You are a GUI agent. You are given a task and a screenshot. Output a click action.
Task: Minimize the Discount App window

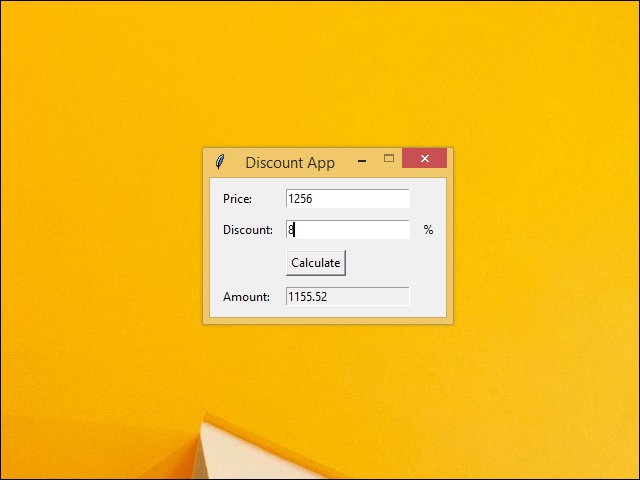[362, 161]
